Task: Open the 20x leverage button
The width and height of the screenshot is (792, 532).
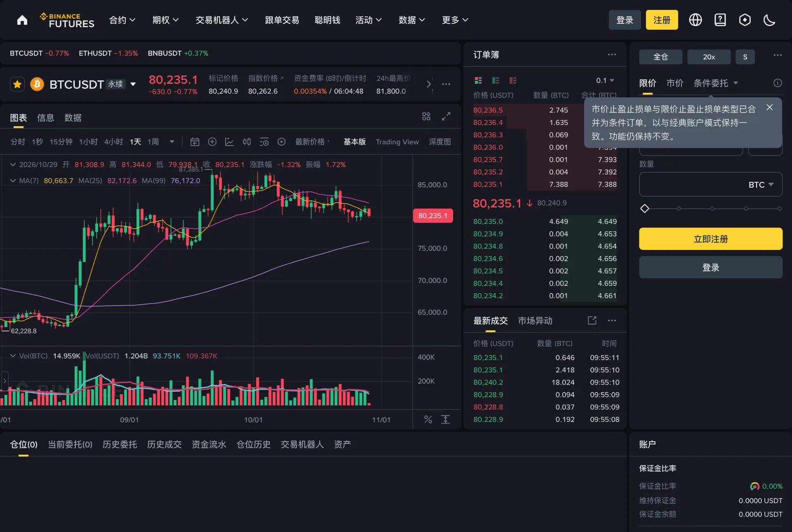Action: pos(709,57)
